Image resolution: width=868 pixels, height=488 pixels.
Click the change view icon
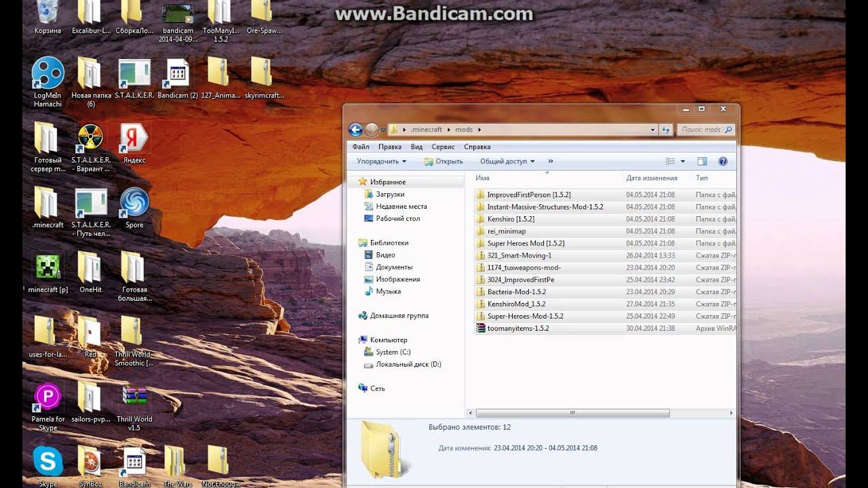pyautogui.click(x=671, y=161)
